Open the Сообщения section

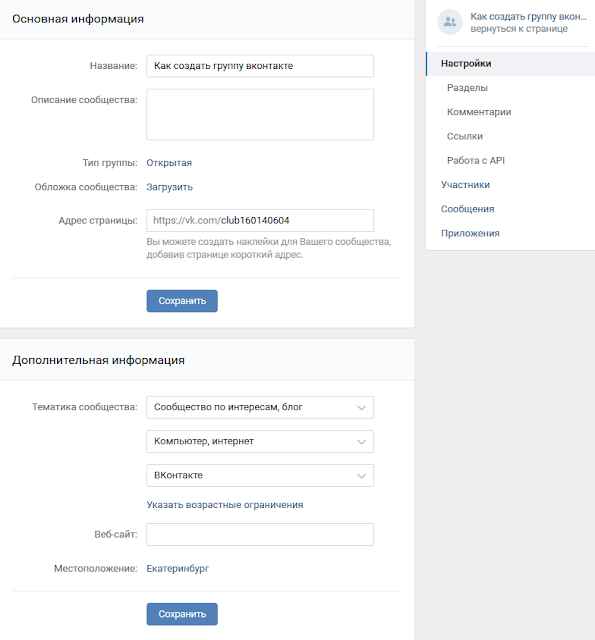(x=467, y=209)
